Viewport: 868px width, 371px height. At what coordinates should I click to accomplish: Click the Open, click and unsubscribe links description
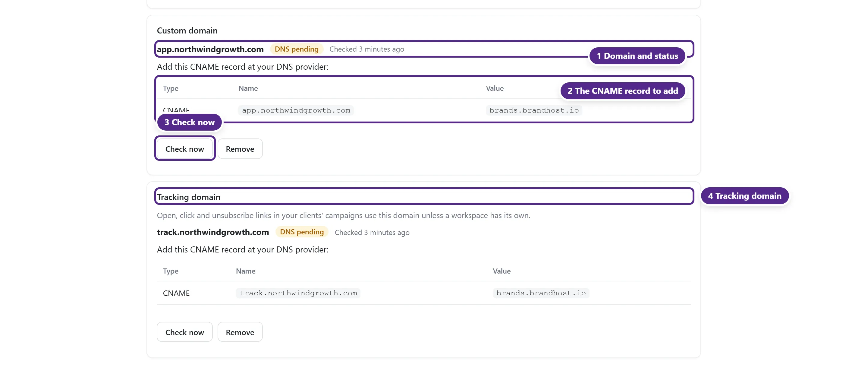pyautogui.click(x=343, y=215)
